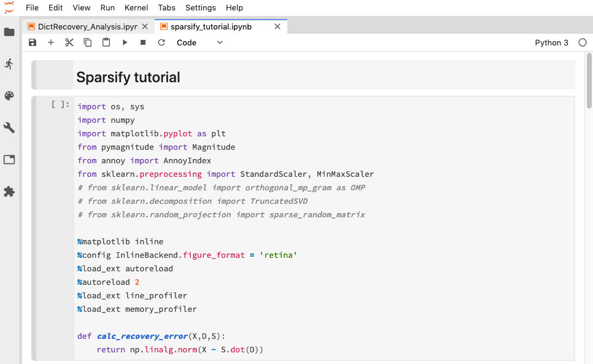
Task: Open the Kernel menu
Action: [136, 7]
